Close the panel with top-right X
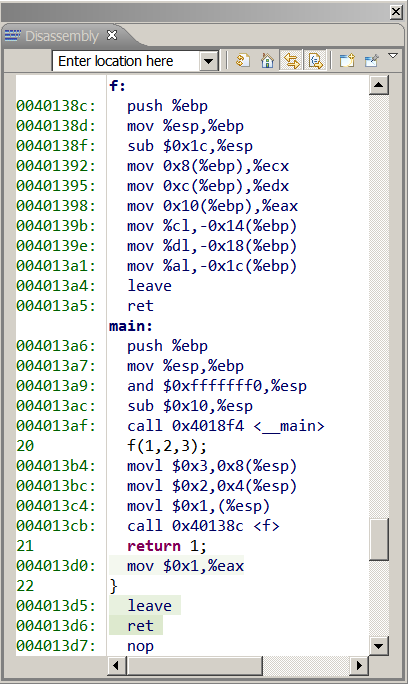Image resolution: width=408 pixels, height=684 pixels. (x=396, y=12)
